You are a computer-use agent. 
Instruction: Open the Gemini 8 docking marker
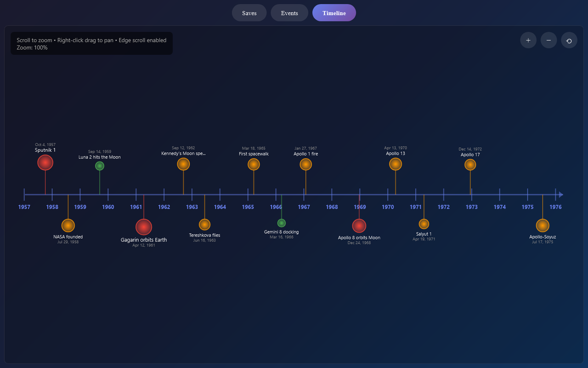click(282, 223)
